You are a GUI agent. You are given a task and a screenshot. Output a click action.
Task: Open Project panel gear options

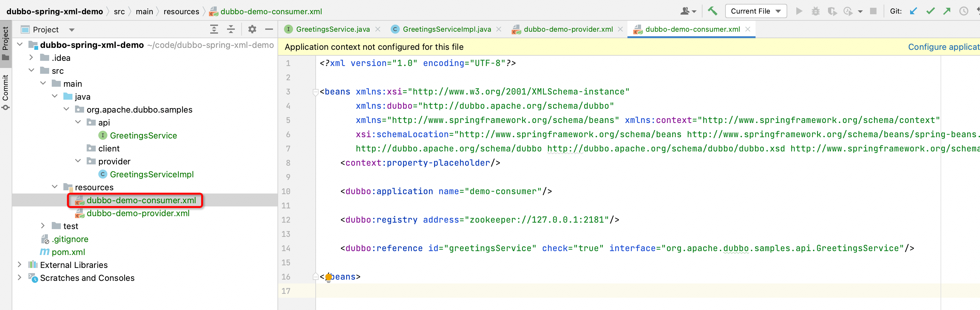click(252, 29)
